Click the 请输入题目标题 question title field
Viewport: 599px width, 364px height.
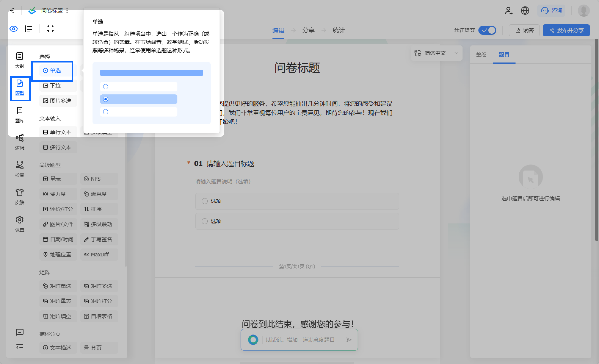click(x=231, y=164)
